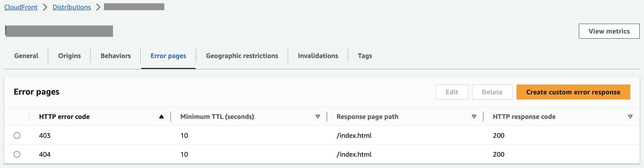Switch to the General tab
The width and height of the screenshot is (644, 168).
[26, 56]
